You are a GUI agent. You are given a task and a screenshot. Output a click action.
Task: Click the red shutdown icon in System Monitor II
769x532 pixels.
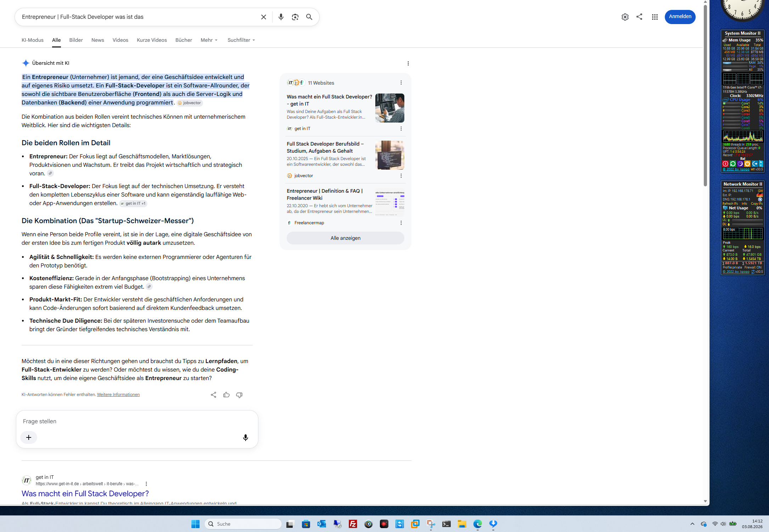(725, 164)
